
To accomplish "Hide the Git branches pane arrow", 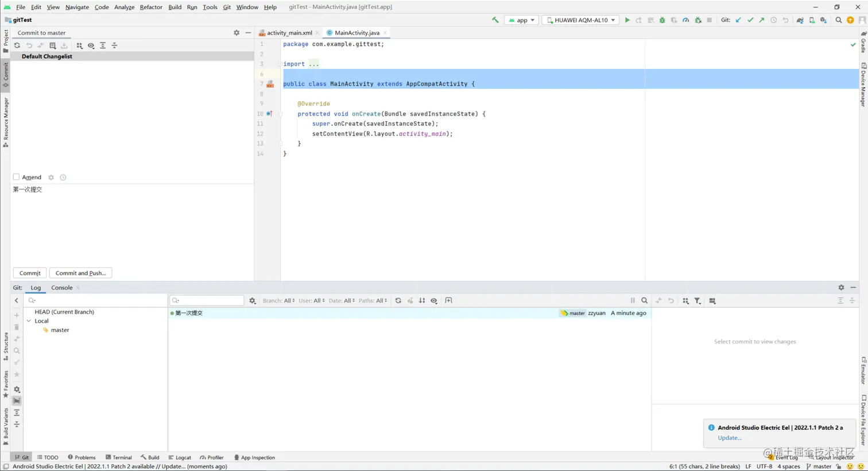I will point(17,300).
